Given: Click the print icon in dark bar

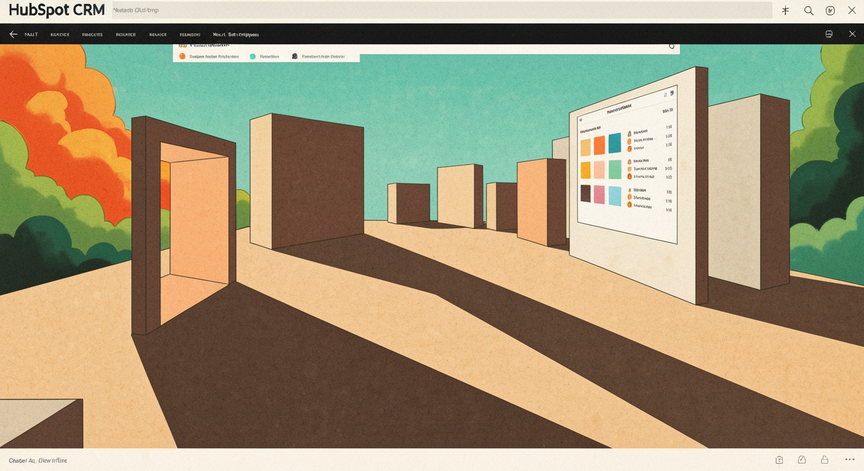Looking at the screenshot, I should (x=829, y=34).
